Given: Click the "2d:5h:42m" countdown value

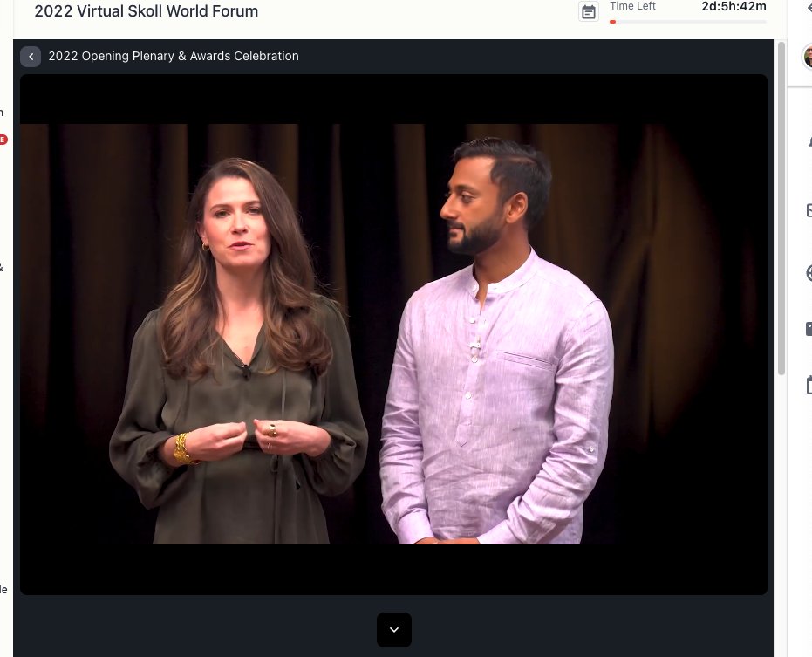Looking at the screenshot, I should (734, 6).
